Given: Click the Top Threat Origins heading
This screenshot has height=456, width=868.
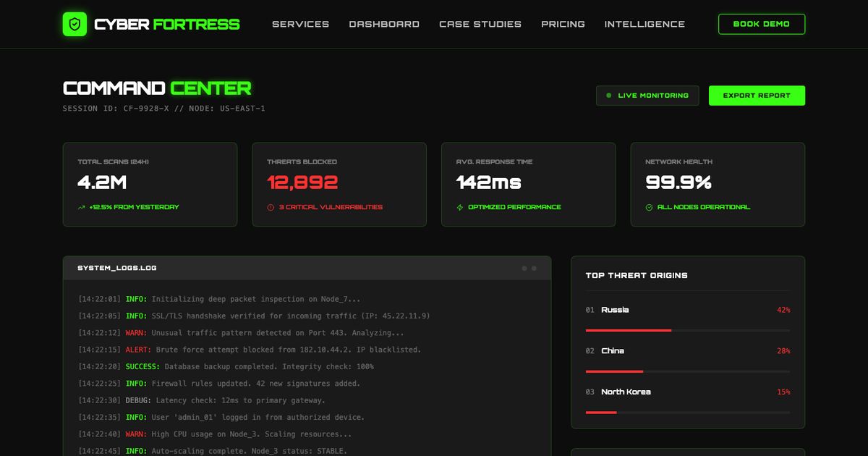Looking at the screenshot, I should [637, 276].
